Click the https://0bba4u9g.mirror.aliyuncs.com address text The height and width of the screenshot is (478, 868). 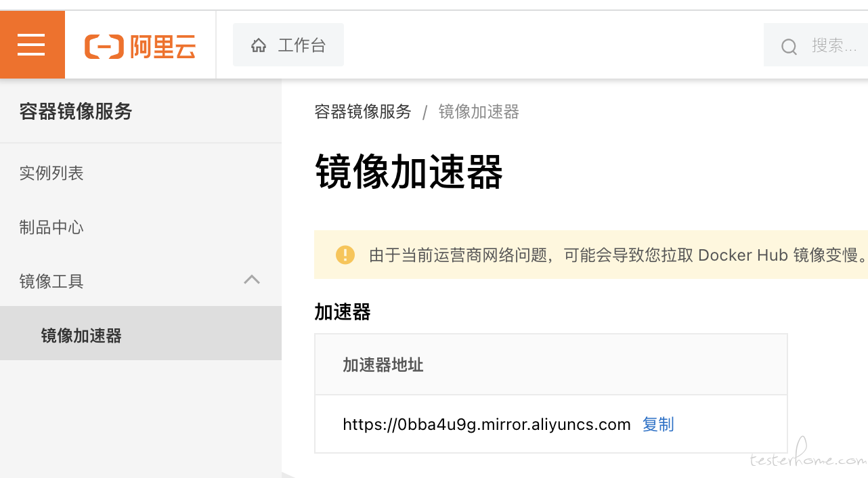pyautogui.click(x=487, y=425)
